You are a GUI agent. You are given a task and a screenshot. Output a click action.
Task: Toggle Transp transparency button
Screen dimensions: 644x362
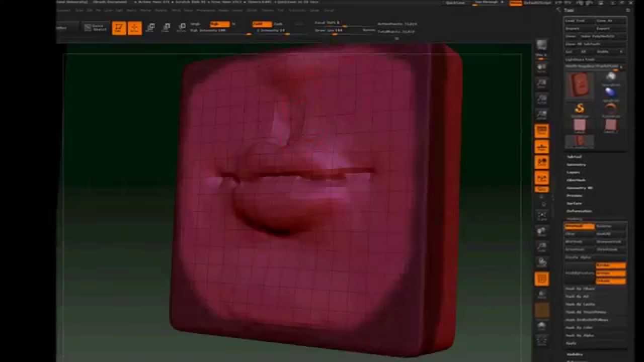pos(542,295)
